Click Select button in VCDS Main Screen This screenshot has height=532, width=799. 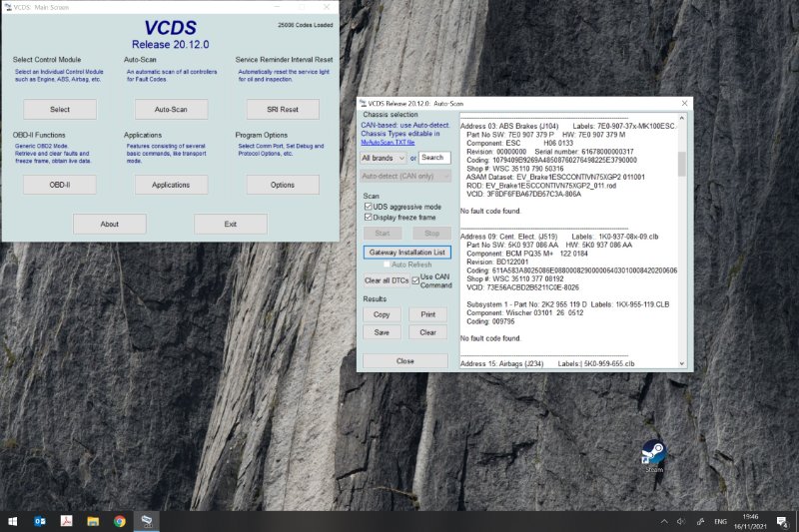click(60, 109)
